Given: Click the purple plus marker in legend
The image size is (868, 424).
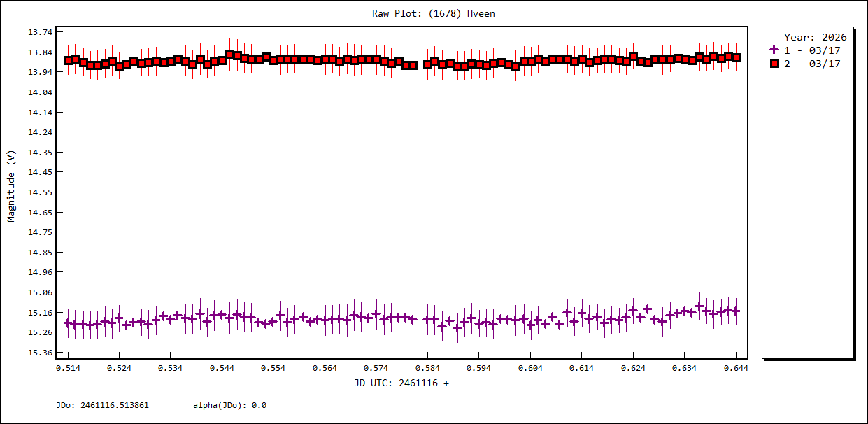Looking at the screenshot, I should pos(774,50).
